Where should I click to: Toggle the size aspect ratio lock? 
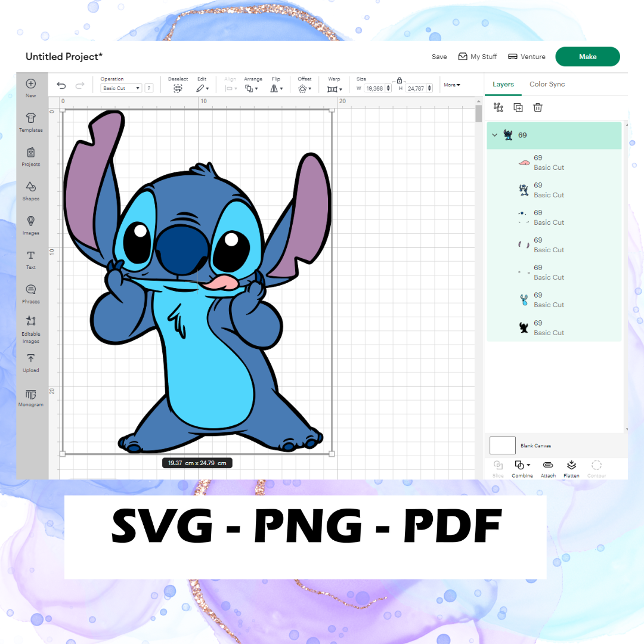tap(399, 80)
